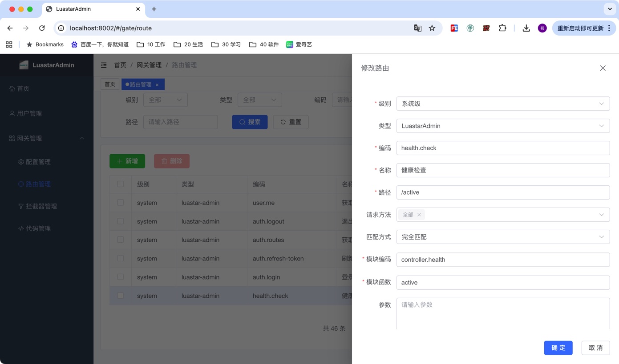The width and height of the screenshot is (619, 364).
Task: Click the 路径 field containing /active
Action: click(503, 192)
